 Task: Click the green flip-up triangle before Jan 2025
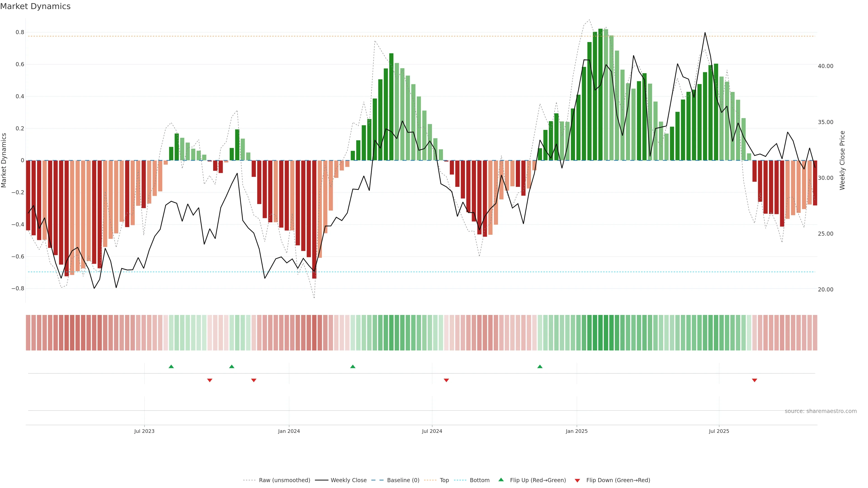coord(540,366)
